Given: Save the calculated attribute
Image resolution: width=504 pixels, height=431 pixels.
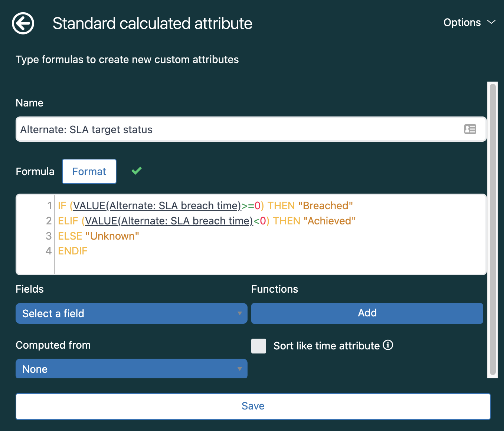Looking at the screenshot, I should coord(253,406).
